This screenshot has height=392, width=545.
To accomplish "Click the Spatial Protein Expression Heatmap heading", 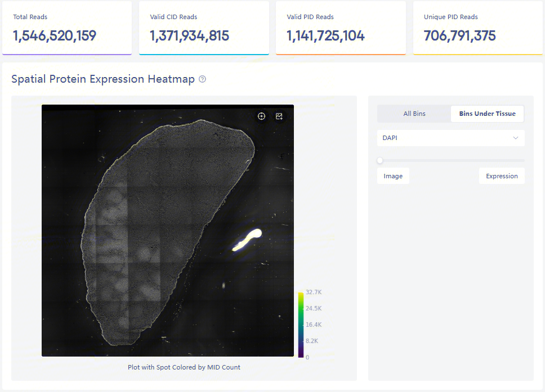I will (103, 79).
